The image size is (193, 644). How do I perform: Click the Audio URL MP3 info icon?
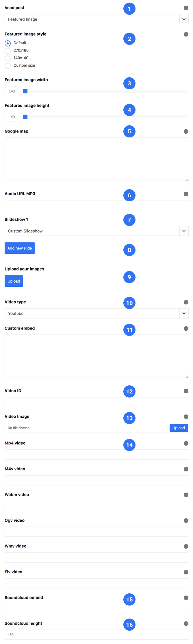(186, 194)
